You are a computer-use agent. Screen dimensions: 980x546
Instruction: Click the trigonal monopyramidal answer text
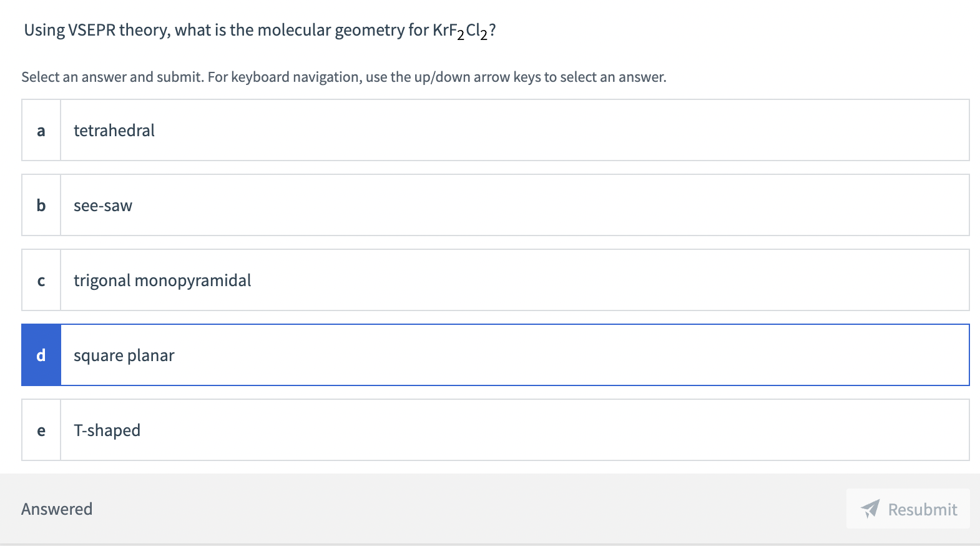(x=162, y=280)
